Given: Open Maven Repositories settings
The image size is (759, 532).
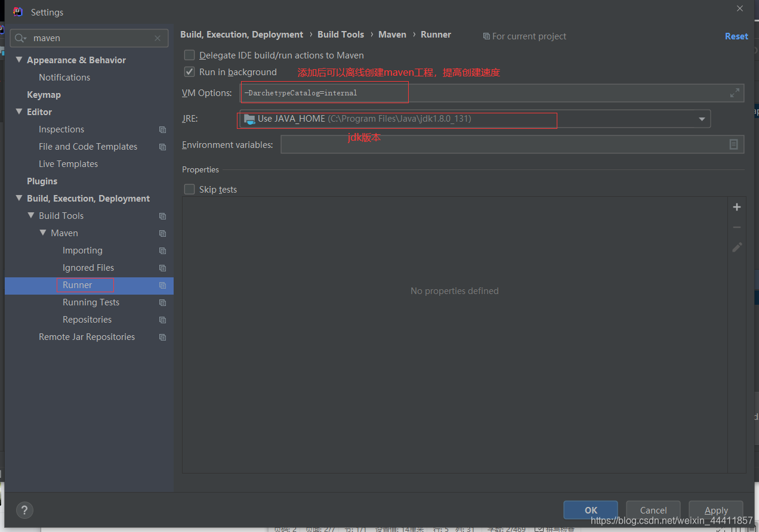Looking at the screenshot, I should (87, 320).
